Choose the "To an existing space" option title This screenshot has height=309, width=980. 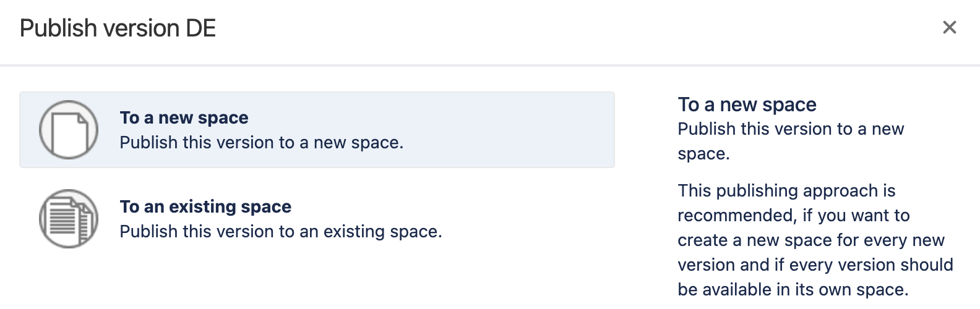click(x=205, y=206)
